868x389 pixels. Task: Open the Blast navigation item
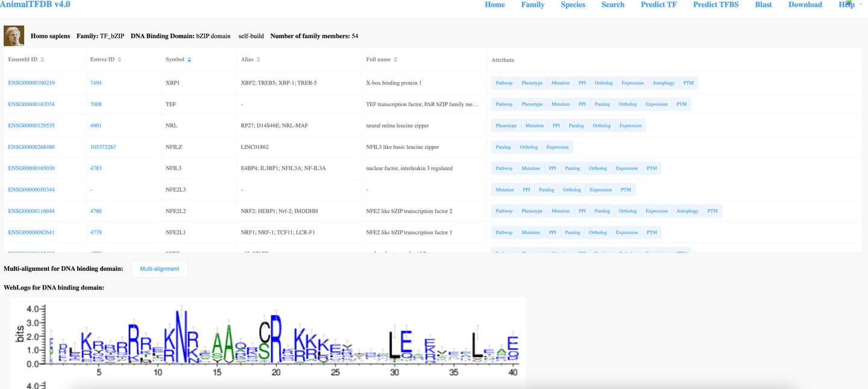pos(763,5)
